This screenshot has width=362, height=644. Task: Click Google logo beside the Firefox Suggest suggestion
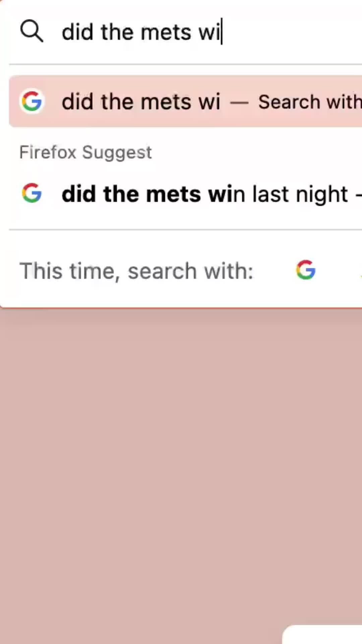click(x=32, y=193)
